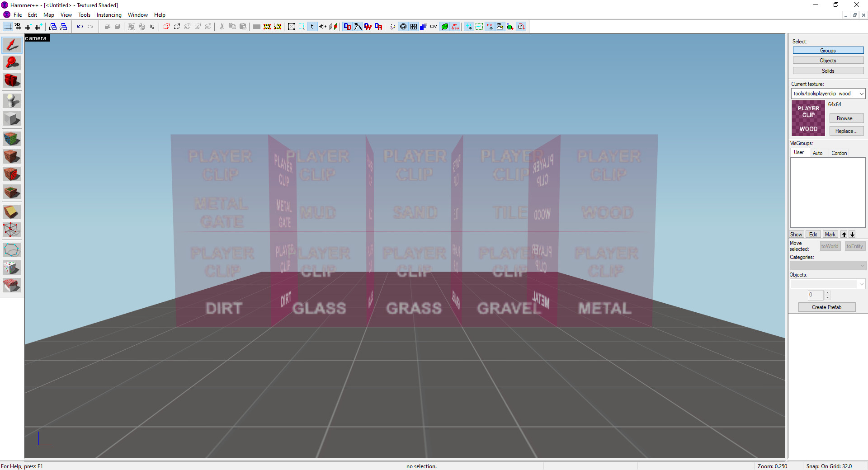Select the Magnify tool
The height and width of the screenshot is (470, 868).
click(11, 63)
